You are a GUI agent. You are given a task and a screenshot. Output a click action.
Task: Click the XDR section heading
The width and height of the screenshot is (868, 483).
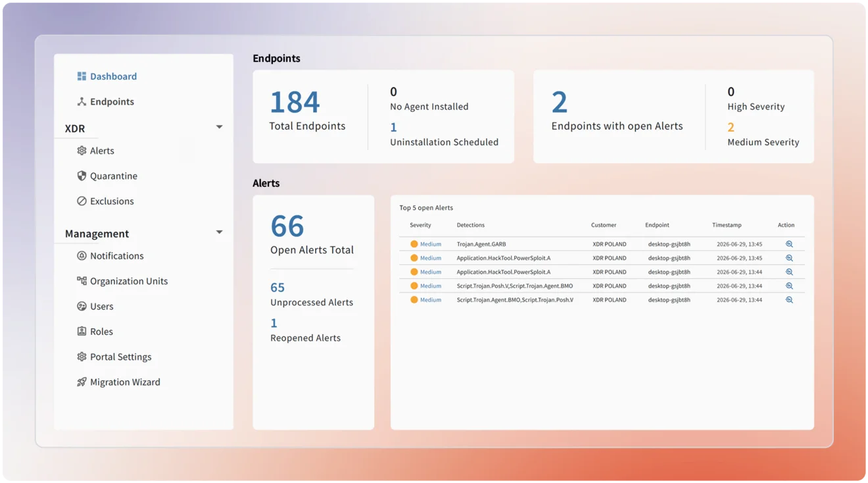(x=75, y=128)
